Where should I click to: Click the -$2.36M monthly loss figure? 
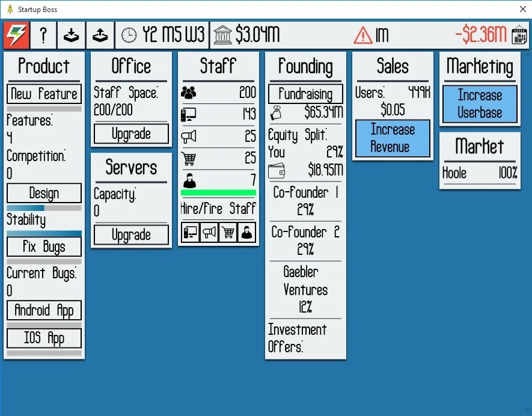coord(481,35)
